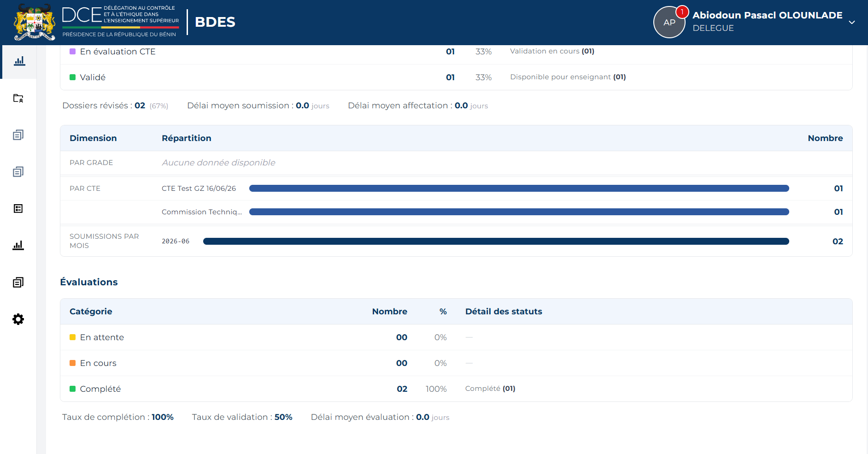Click the yellow swatch beside En attente
Viewport: 868px width, 454px height.
click(x=72, y=337)
